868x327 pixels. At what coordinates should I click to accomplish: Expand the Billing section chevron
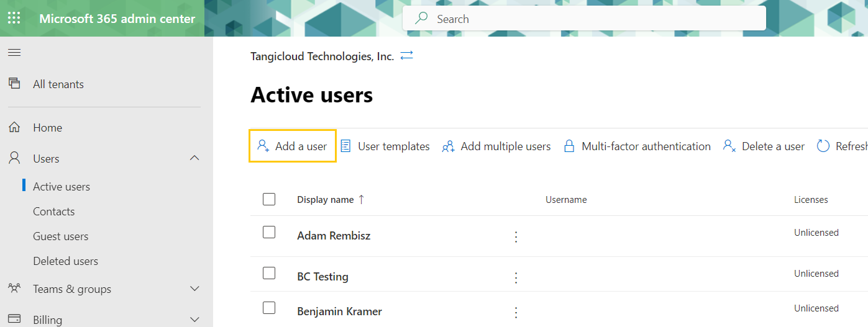(x=194, y=320)
